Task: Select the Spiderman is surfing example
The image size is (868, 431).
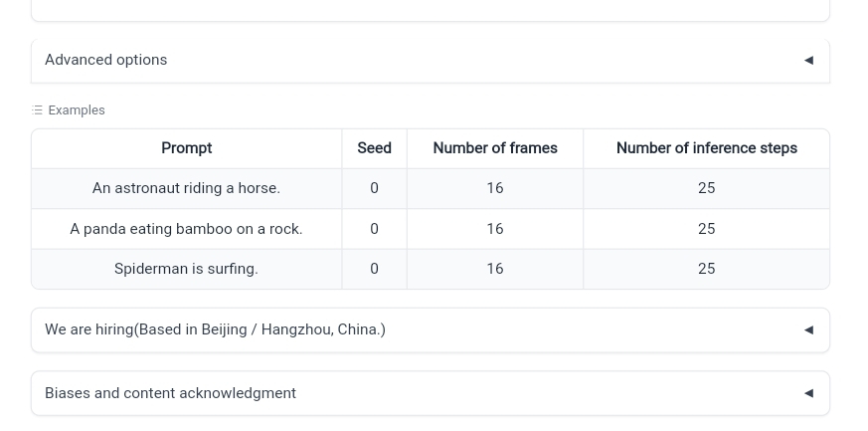Action: pyautogui.click(x=186, y=269)
